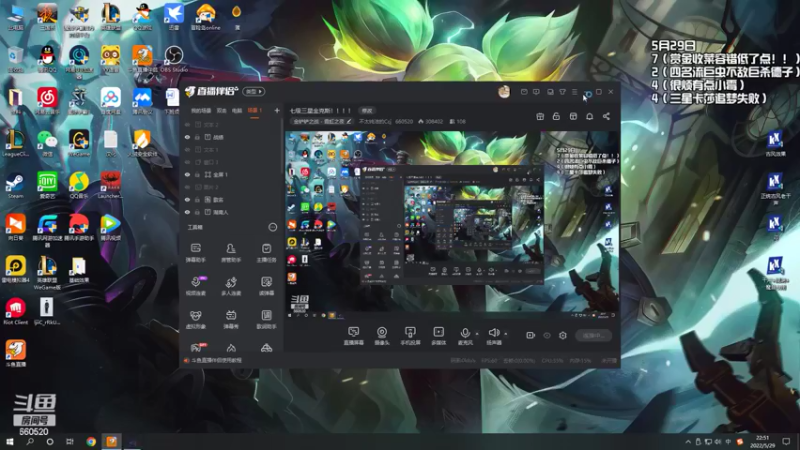Hide the 全屏 1 source layer
Image resolution: width=800 pixels, height=450 pixels.
point(187,174)
